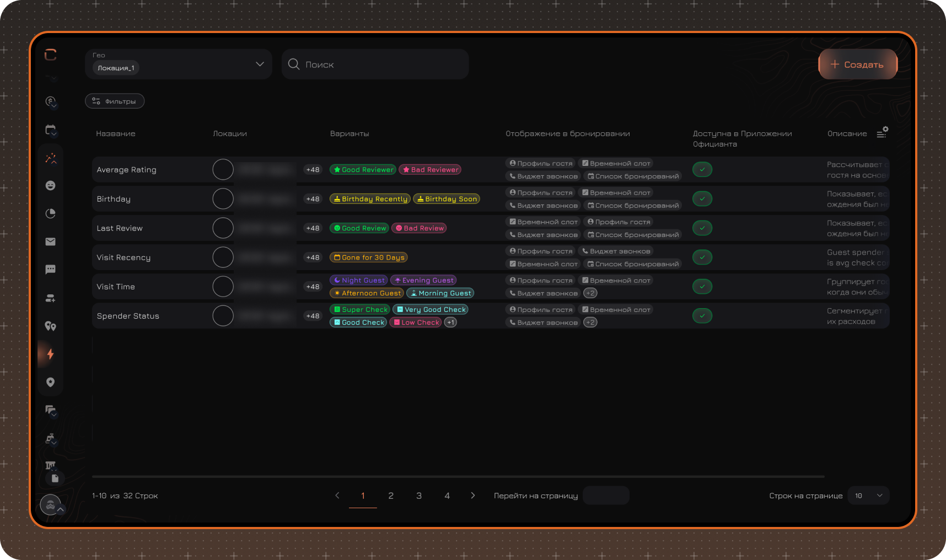Click the Bad Reviewer tag

(430, 170)
